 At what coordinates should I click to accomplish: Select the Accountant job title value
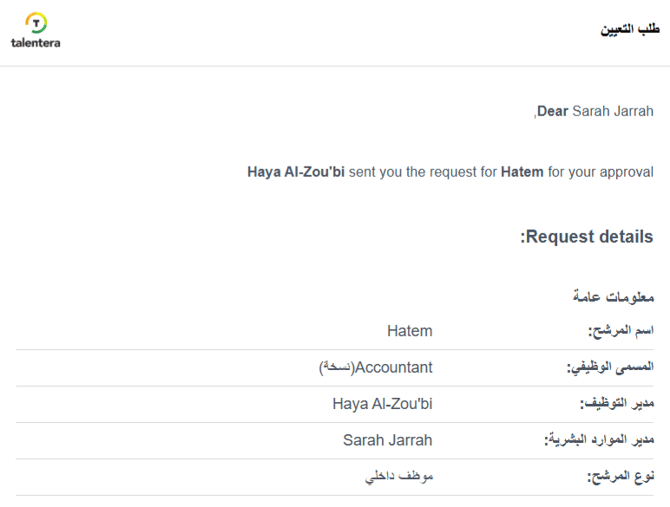point(394,367)
